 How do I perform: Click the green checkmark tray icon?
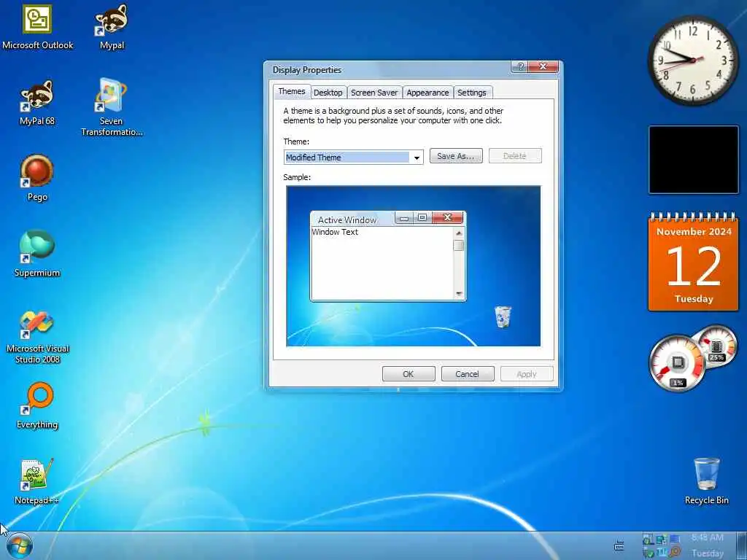coord(648,553)
